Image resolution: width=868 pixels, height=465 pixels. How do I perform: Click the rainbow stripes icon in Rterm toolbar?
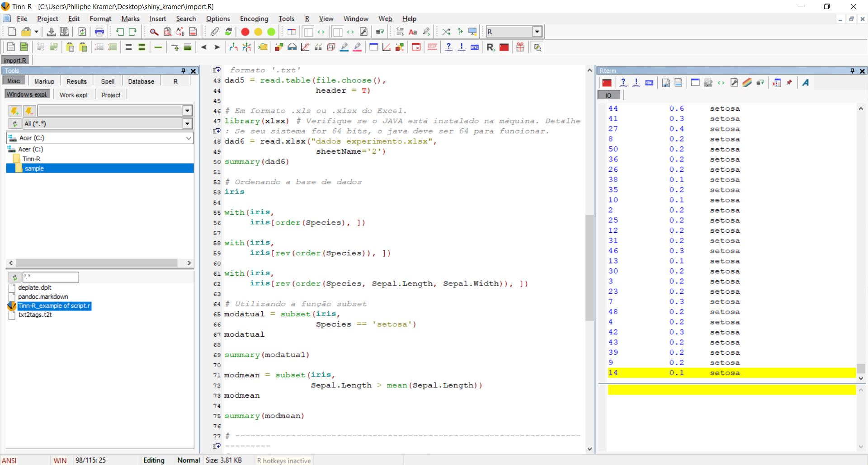coord(747,83)
